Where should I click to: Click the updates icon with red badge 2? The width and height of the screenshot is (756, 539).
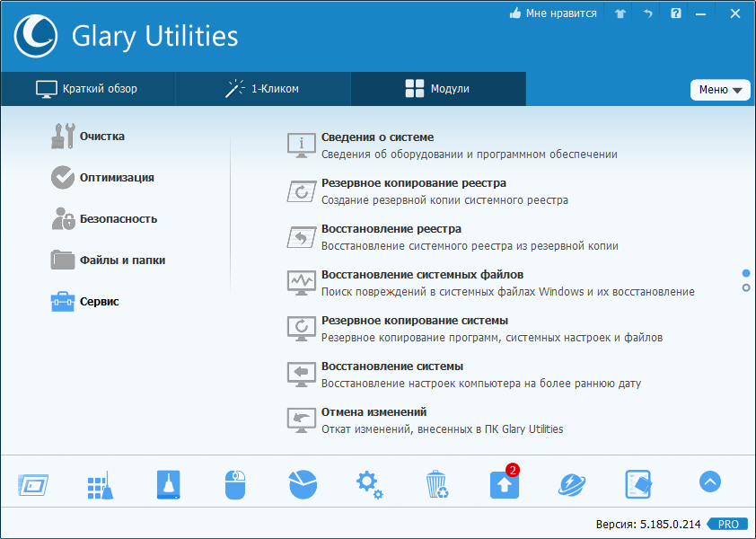(504, 483)
